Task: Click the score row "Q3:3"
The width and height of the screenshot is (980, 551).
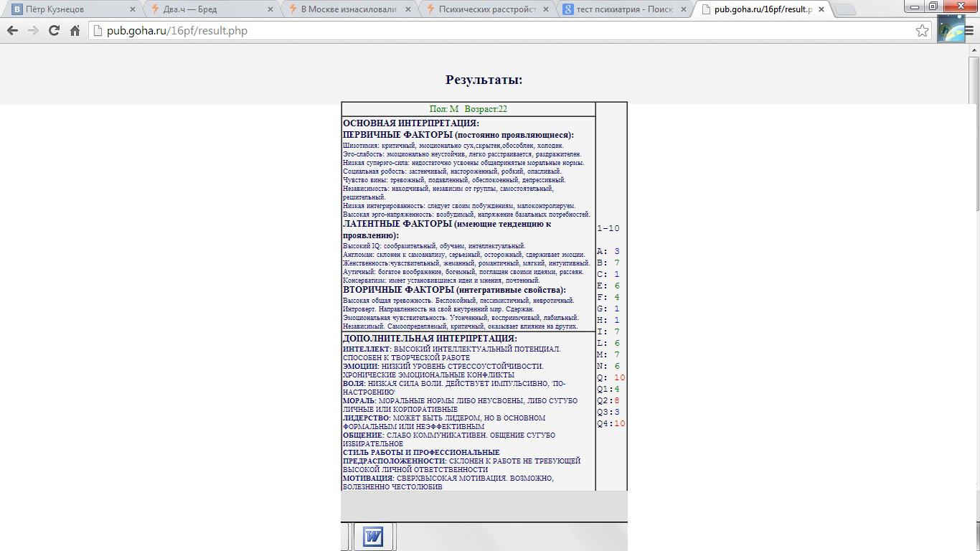Action: [608, 413]
